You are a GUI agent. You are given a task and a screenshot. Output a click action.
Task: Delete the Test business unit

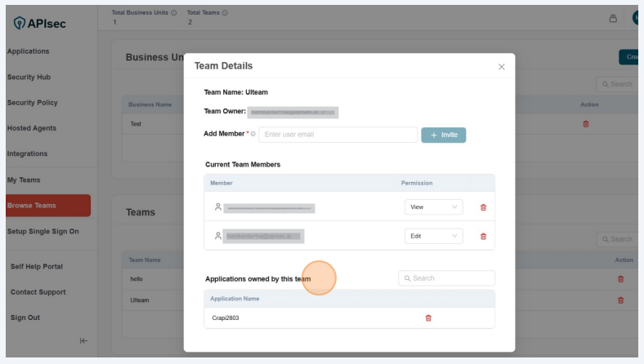(x=585, y=124)
